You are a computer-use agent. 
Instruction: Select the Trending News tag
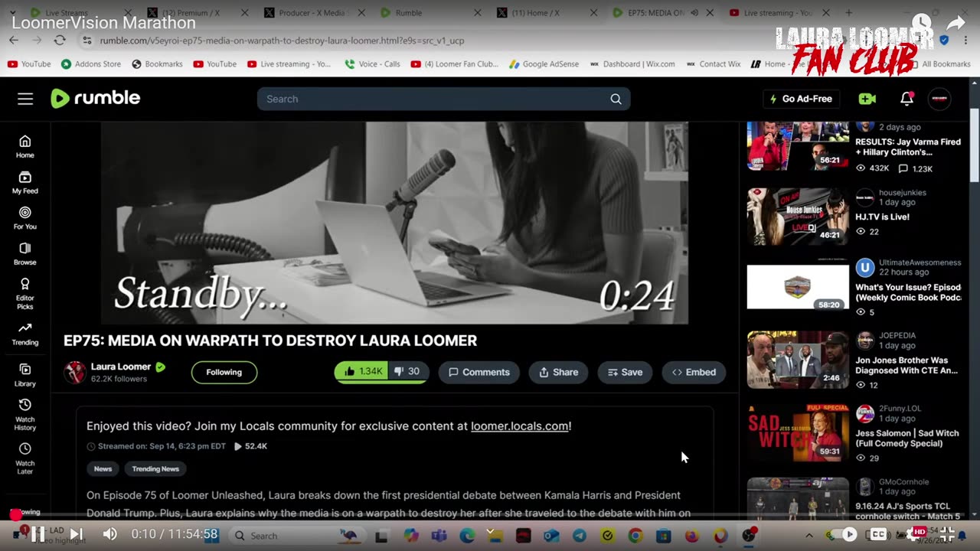point(155,468)
